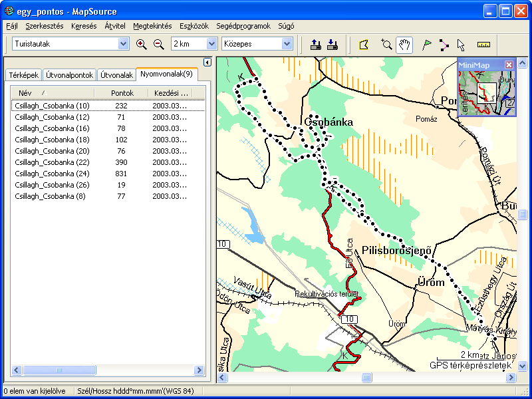Select the waypoint flag tool
The width and height of the screenshot is (532, 399).
427,45
